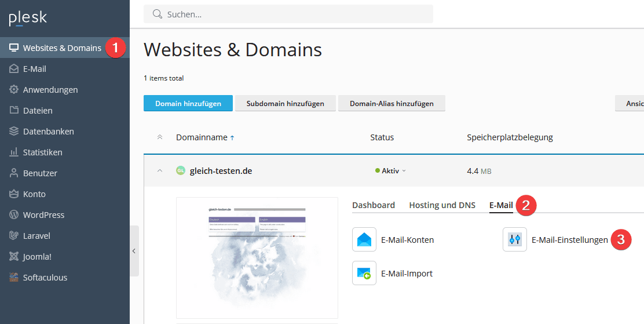Open Statistiken in the sidebar
The height and width of the screenshot is (324, 644).
click(42, 152)
